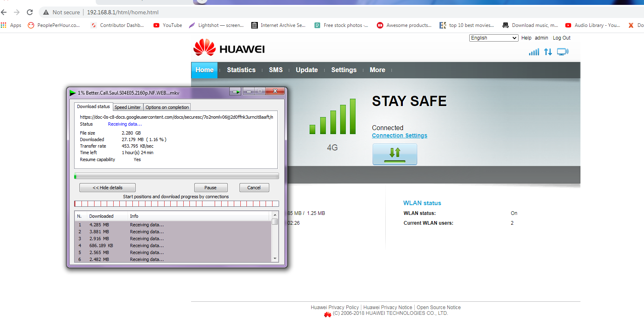Click the Info column header
The image size is (644, 334).
pos(198,216)
